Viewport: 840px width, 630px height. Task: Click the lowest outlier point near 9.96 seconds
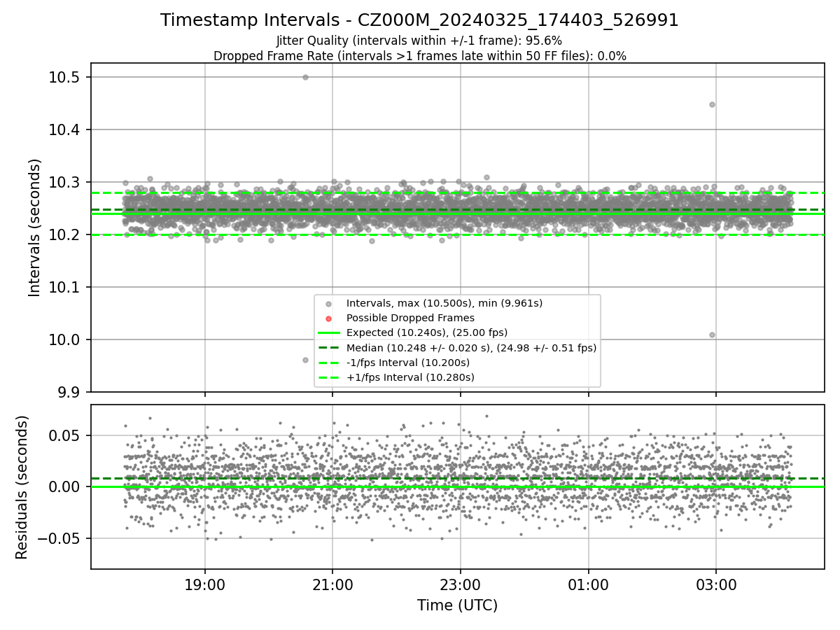coord(305,360)
